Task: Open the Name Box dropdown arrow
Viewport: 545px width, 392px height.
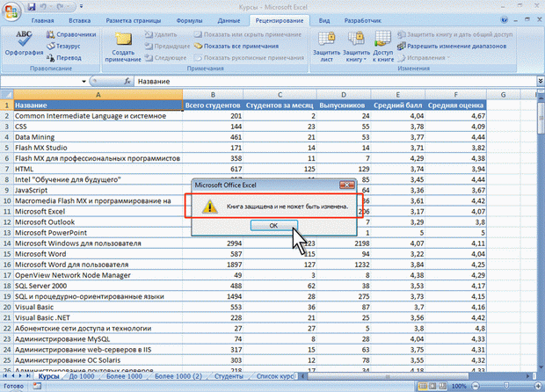Action: tap(84, 82)
